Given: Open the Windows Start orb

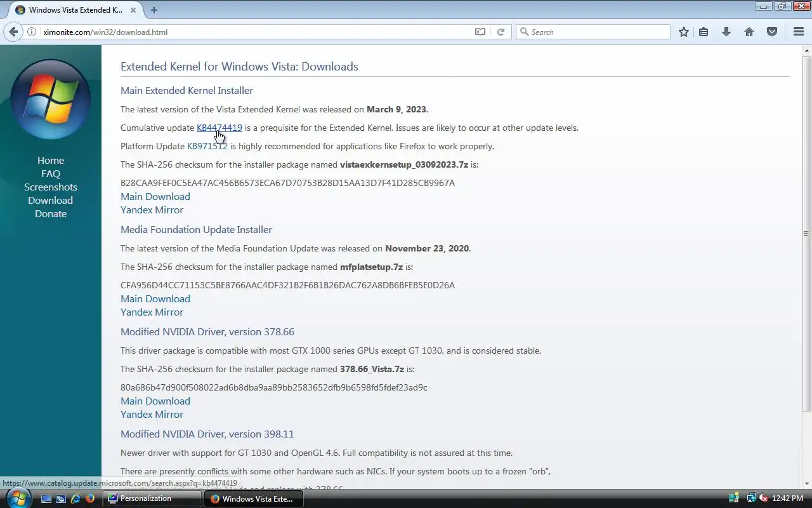Looking at the screenshot, I should 18,497.
